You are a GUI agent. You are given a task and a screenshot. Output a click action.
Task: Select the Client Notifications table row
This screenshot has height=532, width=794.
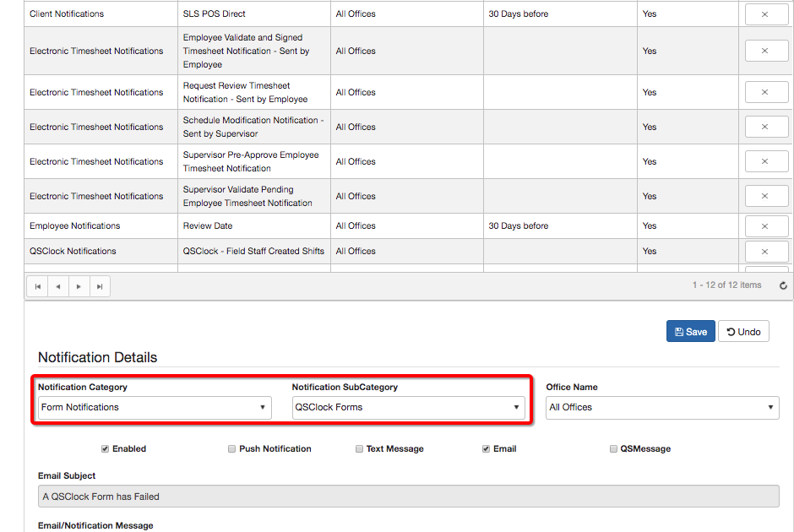pyautogui.click(x=101, y=14)
